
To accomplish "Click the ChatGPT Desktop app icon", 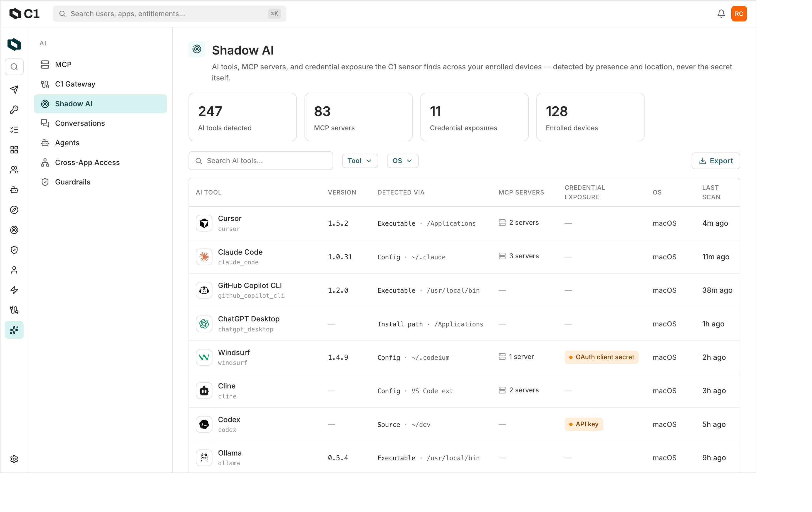I will pyautogui.click(x=204, y=324).
